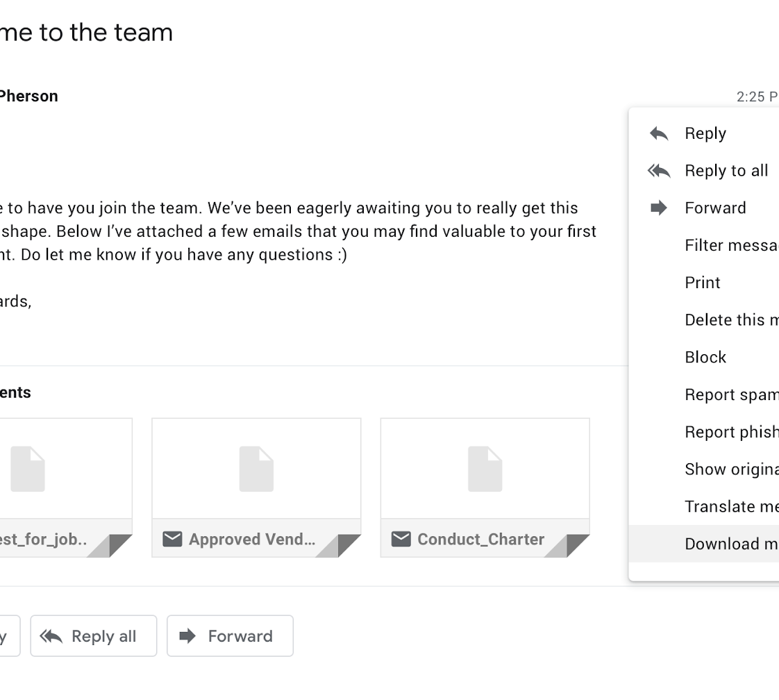Screen dimensions: 779x700
Task: Click the arrow icon inside the bottom Forward button
Action: click(x=187, y=636)
